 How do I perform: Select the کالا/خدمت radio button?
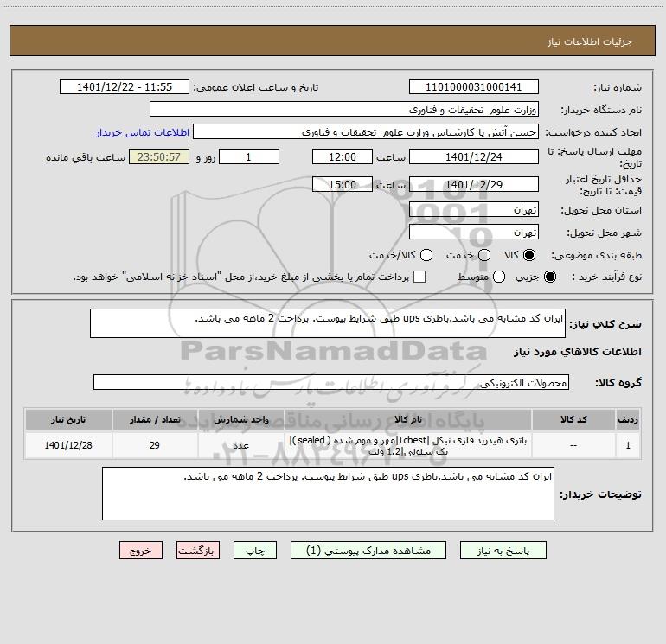click(x=426, y=255)
